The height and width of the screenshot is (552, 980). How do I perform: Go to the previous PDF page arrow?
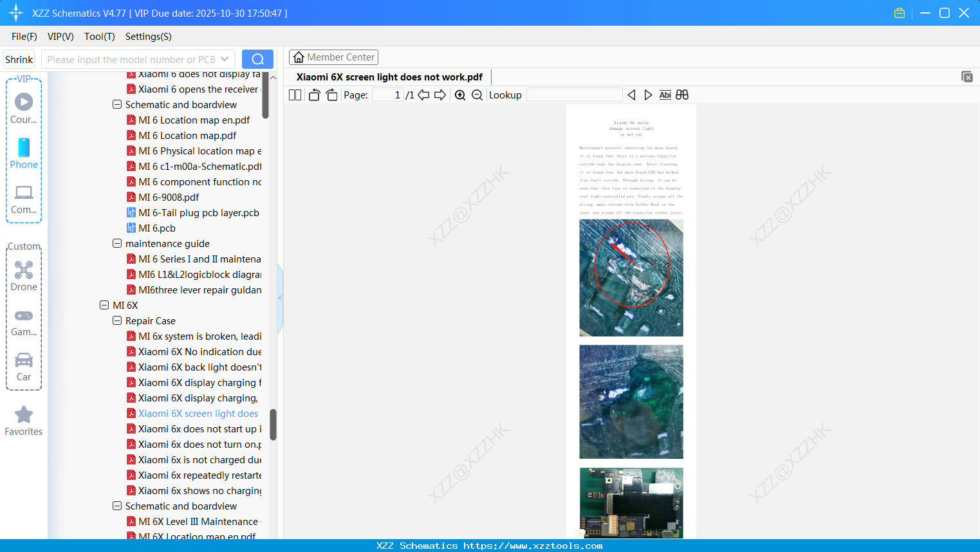[423, 95]
